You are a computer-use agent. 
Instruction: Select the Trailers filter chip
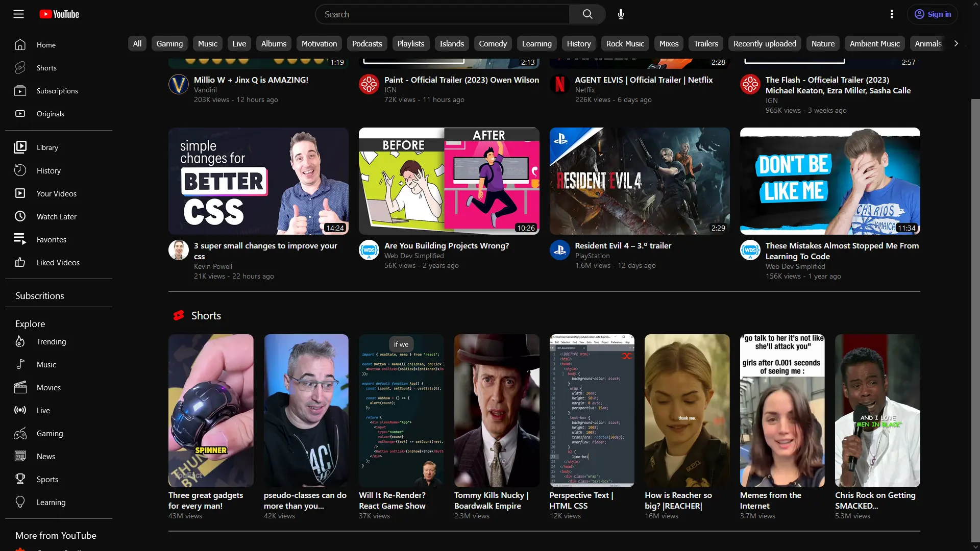[705, 44]
